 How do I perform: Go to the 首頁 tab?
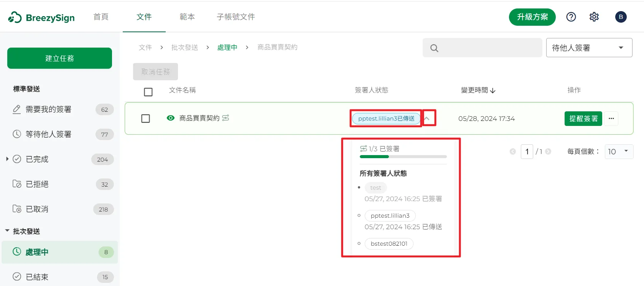pos(101,17)
